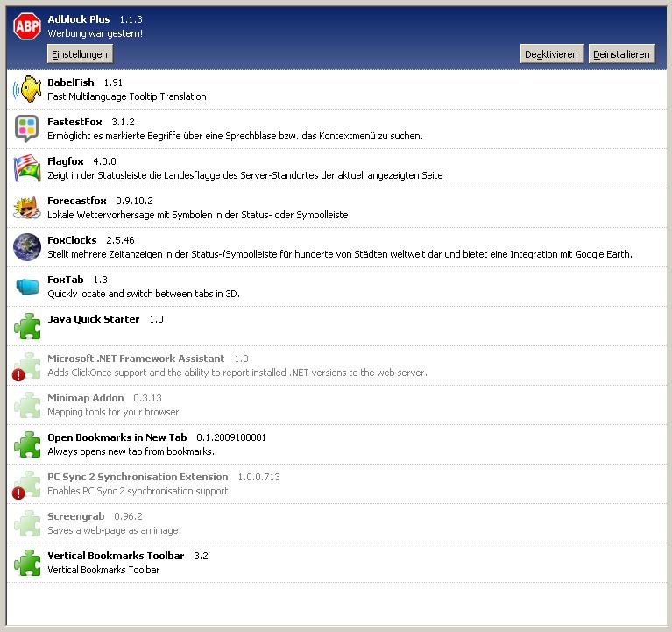Click the Adblock Plus ABP stop-sign icon
672x632 pixels.
coord(26,26)
